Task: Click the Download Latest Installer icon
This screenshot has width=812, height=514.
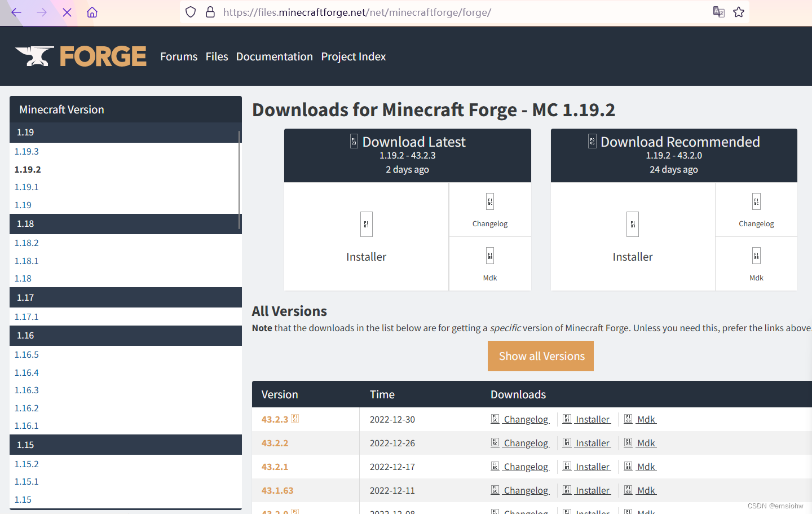Action: point(367,225)
